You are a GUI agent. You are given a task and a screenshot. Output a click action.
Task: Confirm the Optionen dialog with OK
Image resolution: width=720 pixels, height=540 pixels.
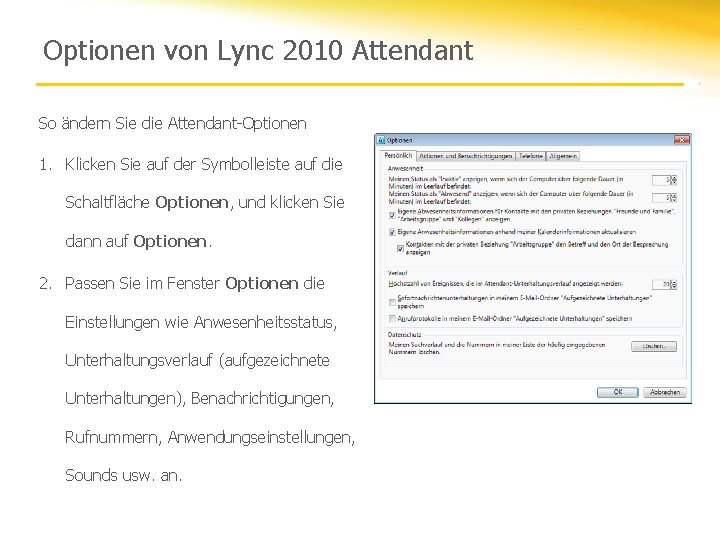coord(618,392)
